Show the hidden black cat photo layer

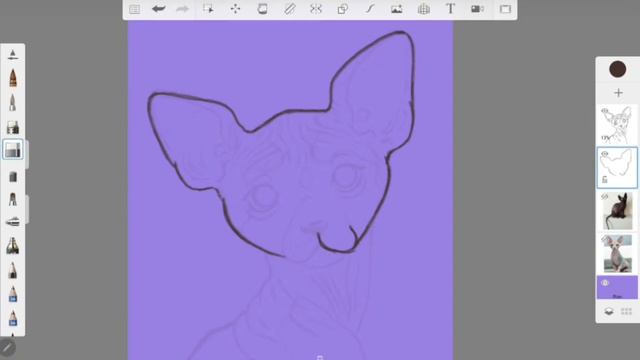[605, 197]
